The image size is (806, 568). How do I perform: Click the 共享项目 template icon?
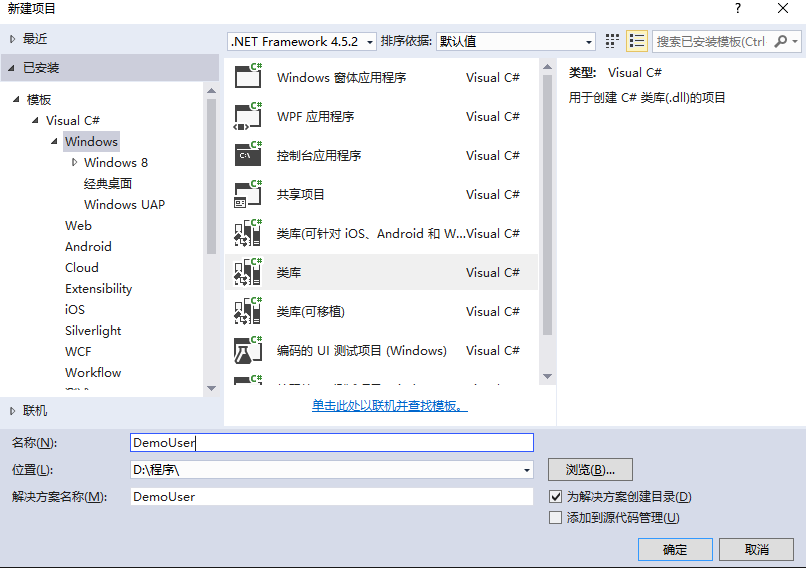point(248,193)
